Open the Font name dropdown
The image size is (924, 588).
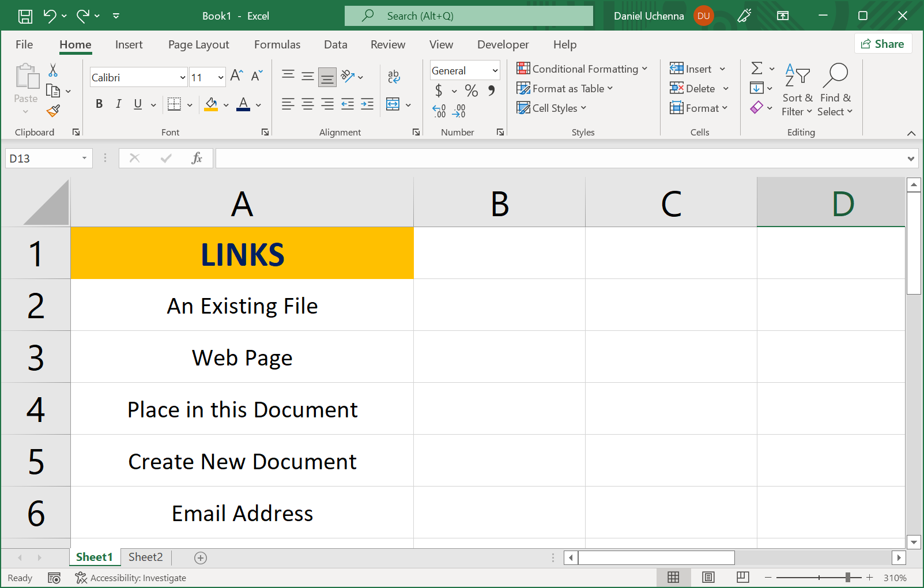point(182,77)
